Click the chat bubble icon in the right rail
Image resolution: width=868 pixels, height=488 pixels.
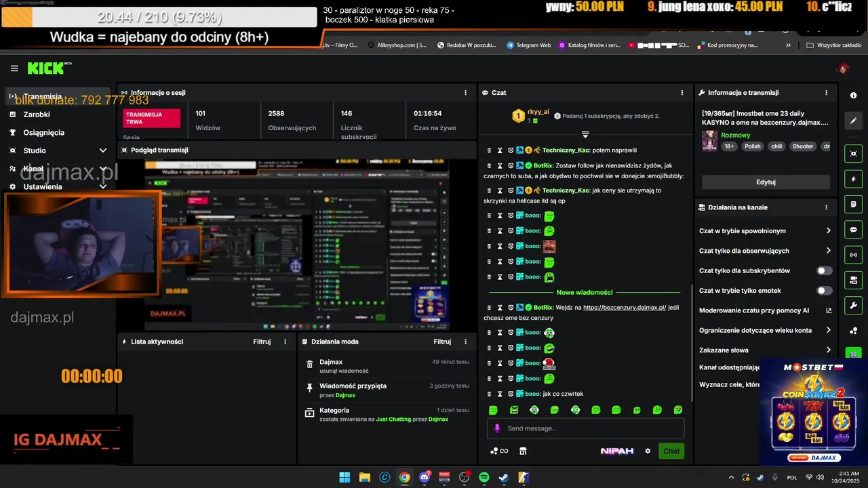[x=854, y=230]
